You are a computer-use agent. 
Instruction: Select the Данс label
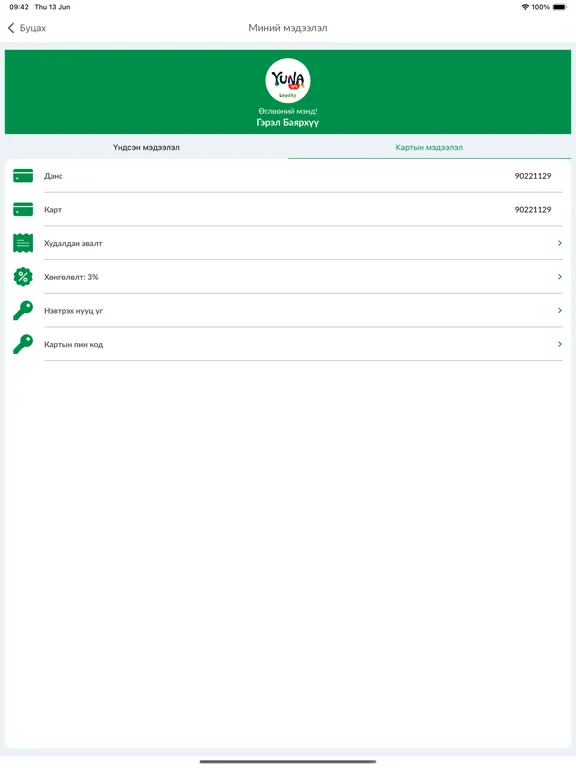point(53,176)
